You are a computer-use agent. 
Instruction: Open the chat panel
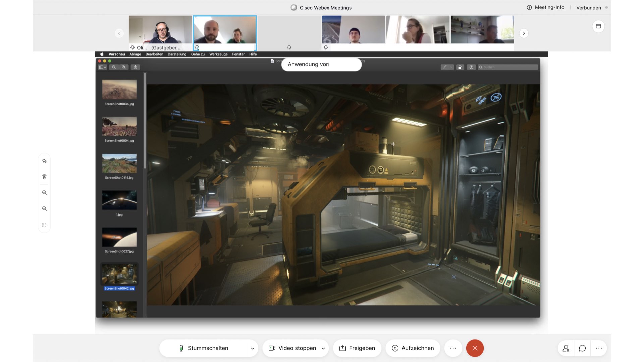click(x=582, y=348)
